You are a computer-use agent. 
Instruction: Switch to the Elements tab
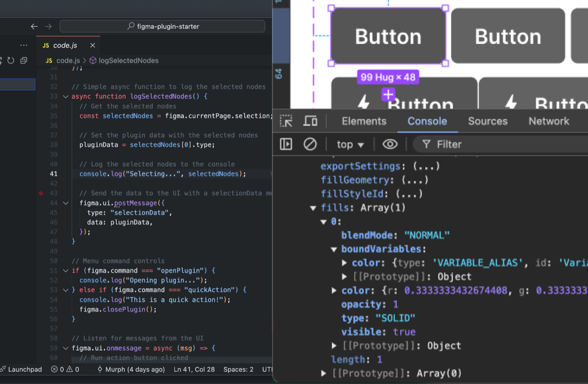364,121
